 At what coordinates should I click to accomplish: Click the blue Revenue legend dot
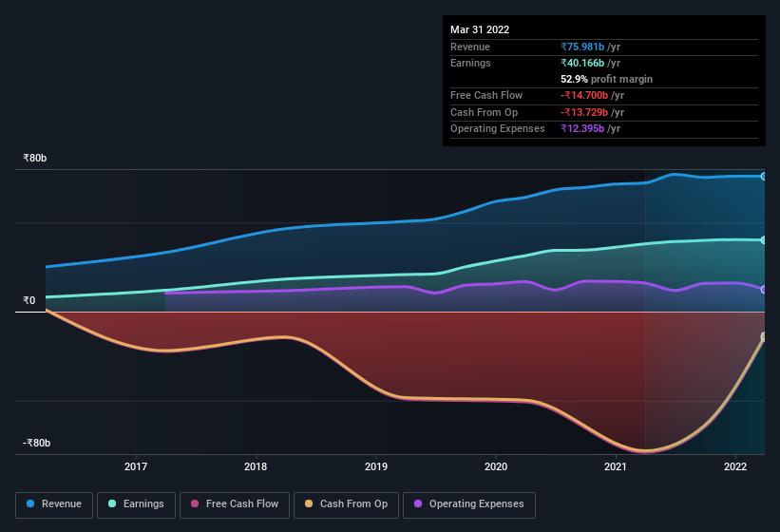click(30, 503)
